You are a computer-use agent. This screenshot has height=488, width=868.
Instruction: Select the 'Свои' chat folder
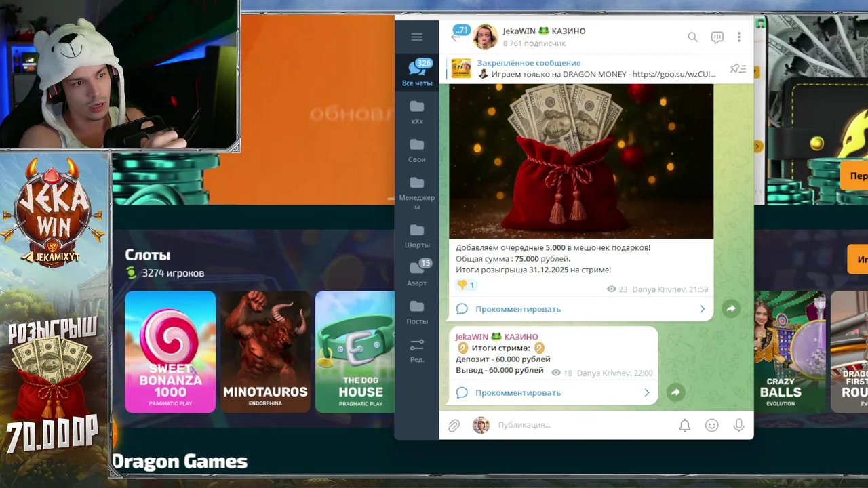pos(417,150)
